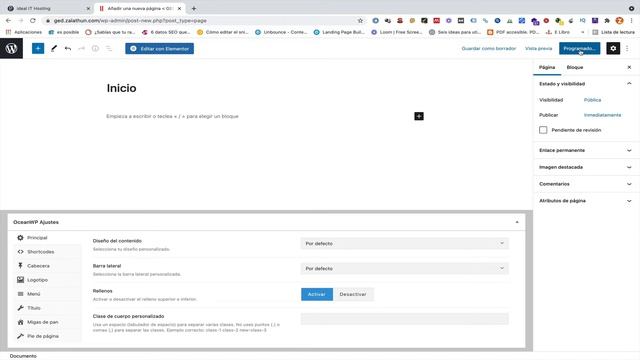
Task: Collapse the OceanWP Ajustes metabox
Action: (517, 222)
